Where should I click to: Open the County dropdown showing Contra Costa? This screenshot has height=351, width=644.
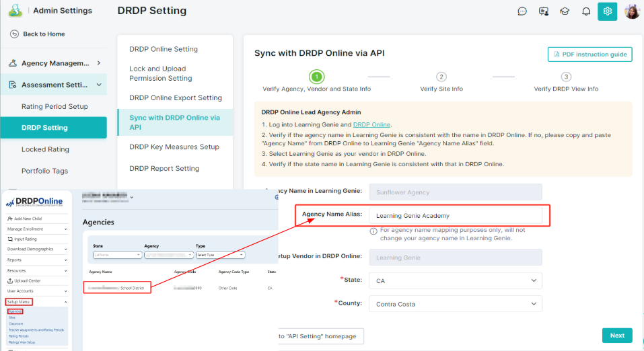tap(455, 304)
